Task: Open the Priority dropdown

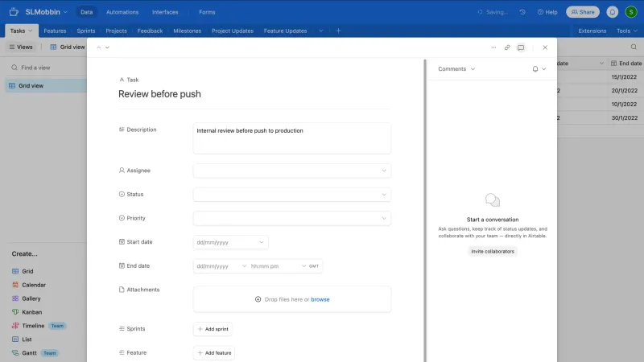Action: point(292,218)
